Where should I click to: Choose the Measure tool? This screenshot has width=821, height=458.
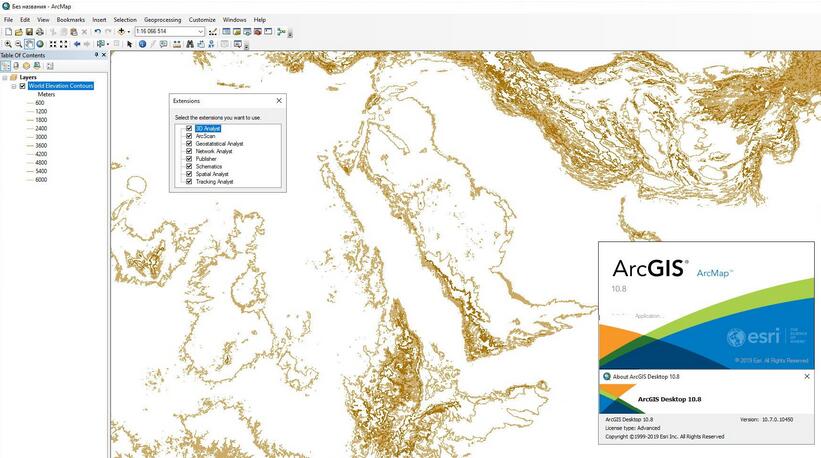click(x=177, y=44)
